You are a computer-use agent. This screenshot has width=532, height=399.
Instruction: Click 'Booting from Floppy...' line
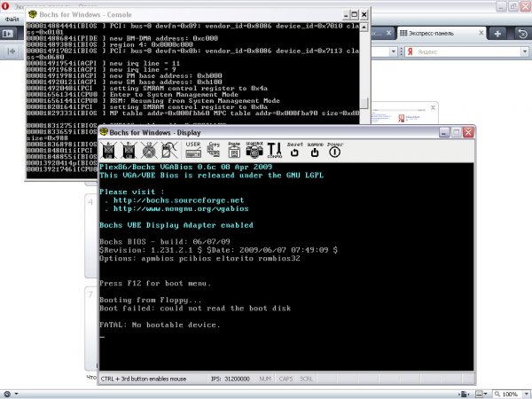coord(151,300)
